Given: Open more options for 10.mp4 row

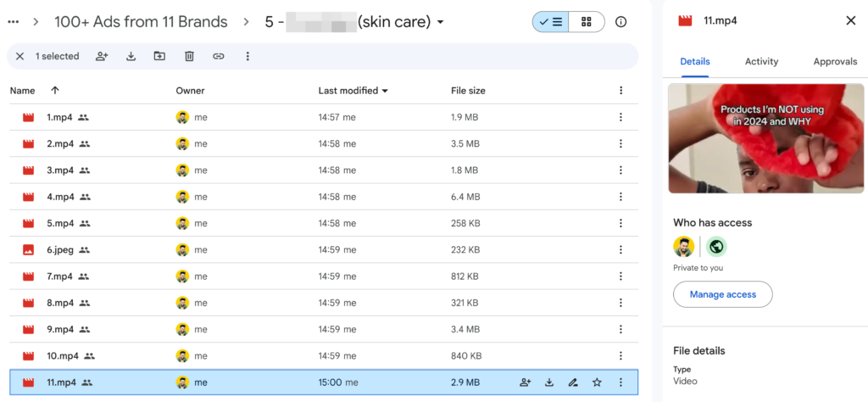Looking at the screenshot, I should (620, 355).
